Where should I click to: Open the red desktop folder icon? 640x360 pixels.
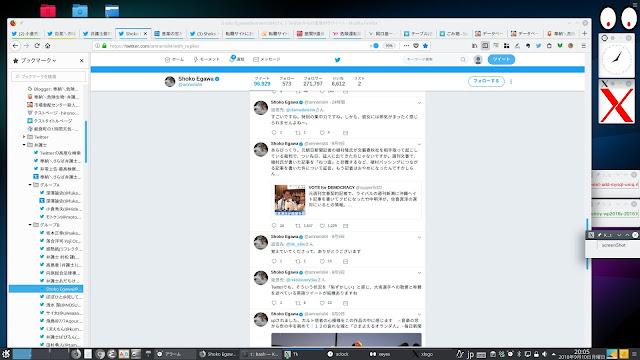pyautogui.click(x=48, y=10)
